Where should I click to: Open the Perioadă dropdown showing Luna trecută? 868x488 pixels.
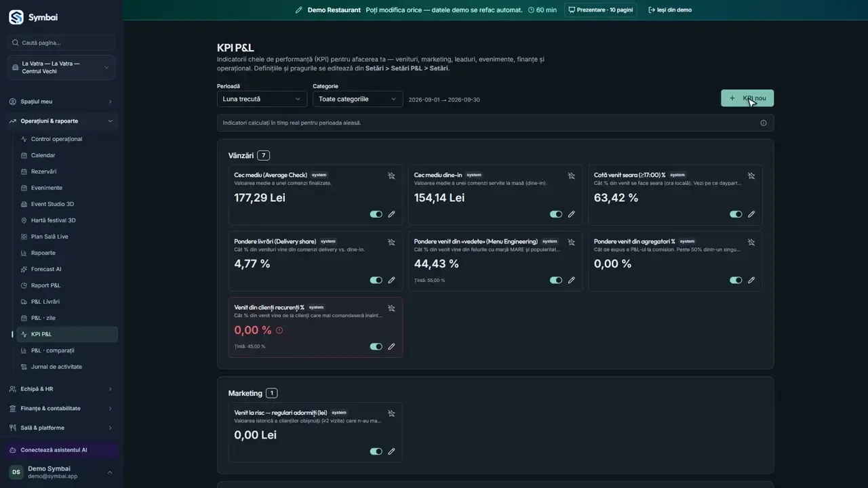(x=262, y=99)
